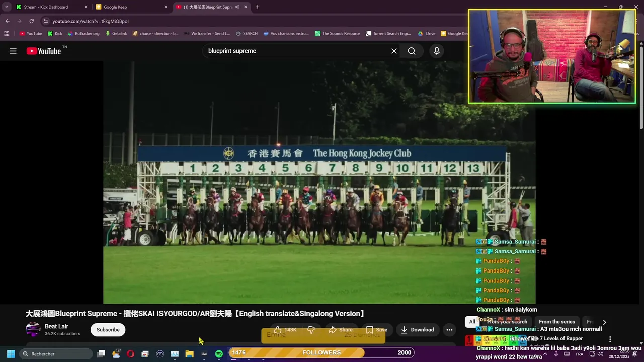Switch the FRA keyboard language indicator
This screenshot has width=644, height=362.
pyautogui.click(x=580, y=354)
